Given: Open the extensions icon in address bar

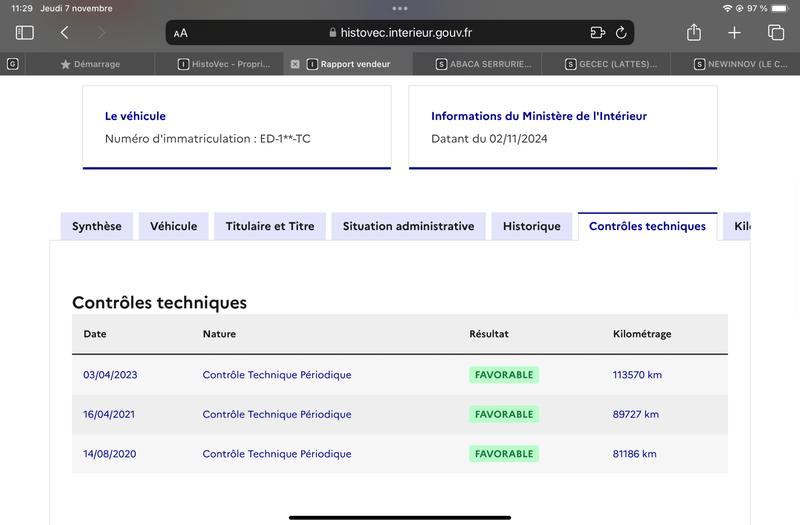Looking at the screenshot, I should click(x=597, y=33).
